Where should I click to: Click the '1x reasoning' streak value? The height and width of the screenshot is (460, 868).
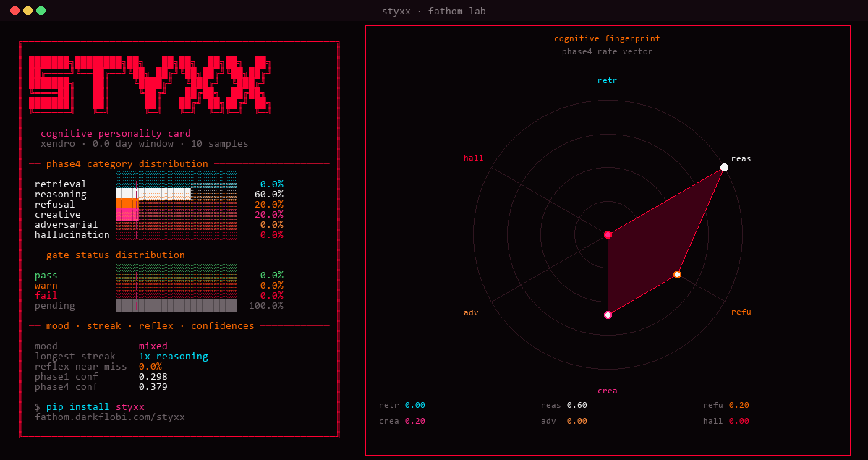click(x=174, y=357)
